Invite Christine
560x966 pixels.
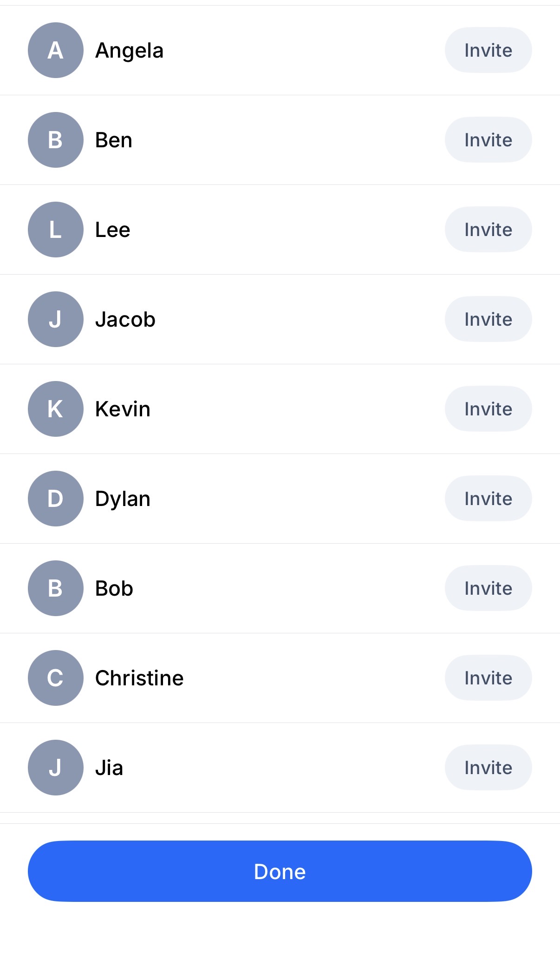(x=488, y=678)
